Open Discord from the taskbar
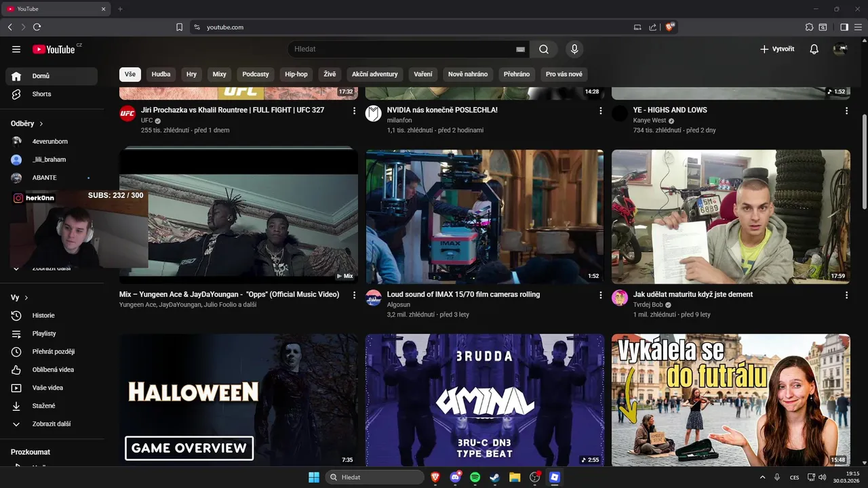The height and width of the screenshot is (488, 868). coord(455,477)
